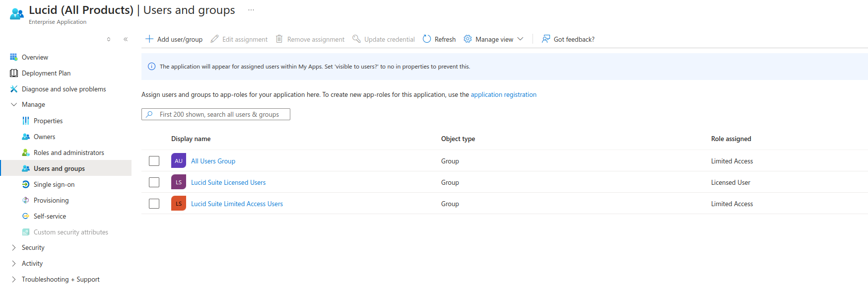This screenshot has height=305, width=868.
Task: Check the Lucid Suite Licensed Users row
Action: click(x=154, y=182)
